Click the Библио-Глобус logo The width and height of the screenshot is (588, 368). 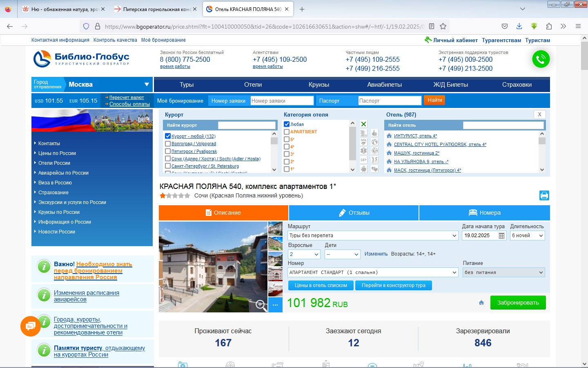point(81,59)
